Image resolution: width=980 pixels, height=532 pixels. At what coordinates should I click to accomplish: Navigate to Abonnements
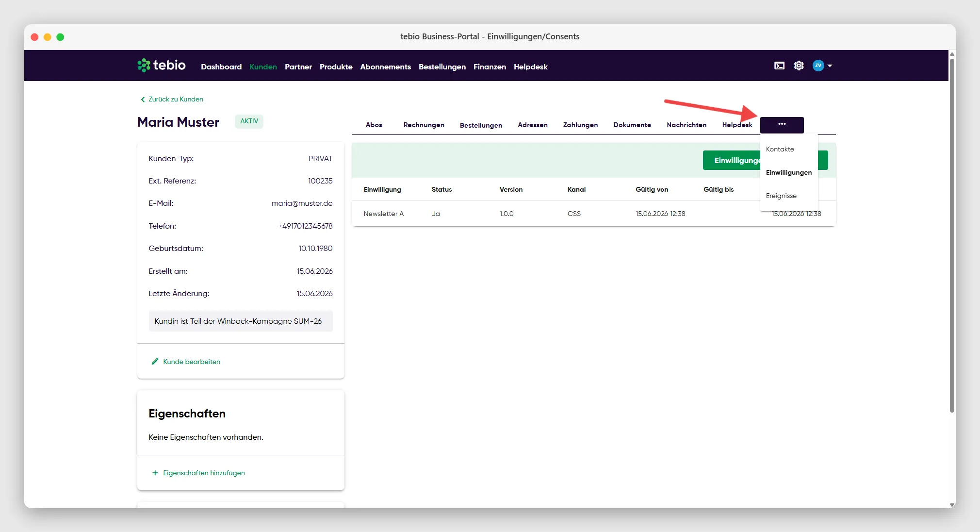coord(385,67)
